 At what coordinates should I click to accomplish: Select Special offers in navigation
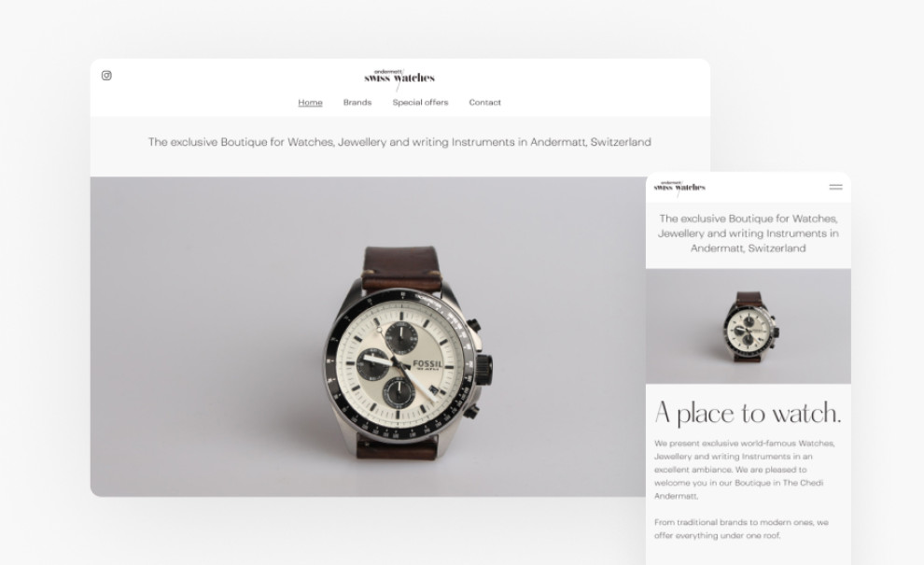[x=420, y=103]
